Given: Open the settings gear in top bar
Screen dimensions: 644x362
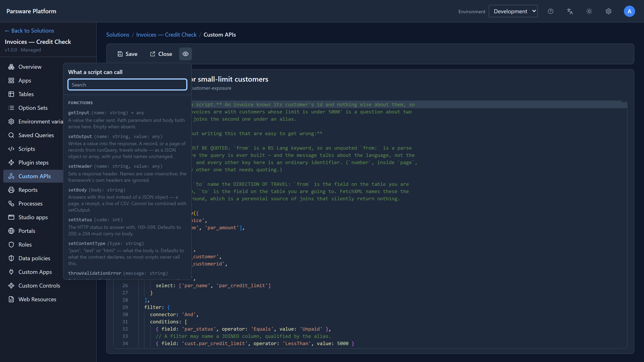Looking at the screenshot, I should tap(609, 11).
